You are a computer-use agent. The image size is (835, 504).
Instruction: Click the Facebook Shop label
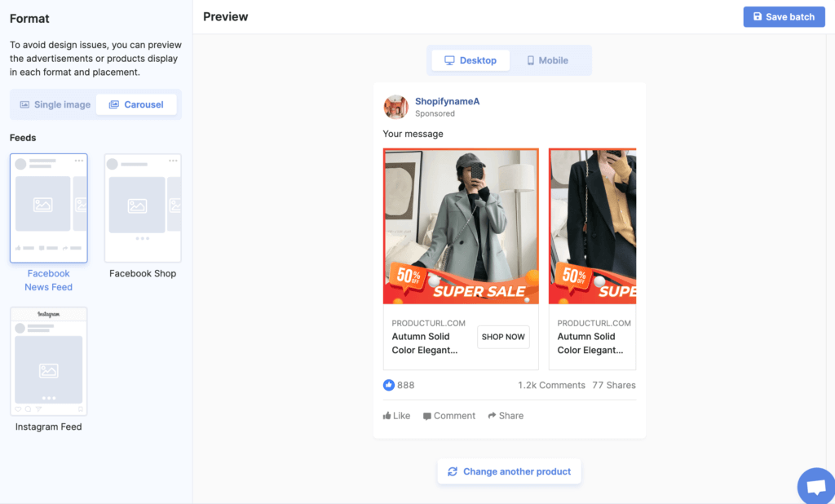(143, 273)
